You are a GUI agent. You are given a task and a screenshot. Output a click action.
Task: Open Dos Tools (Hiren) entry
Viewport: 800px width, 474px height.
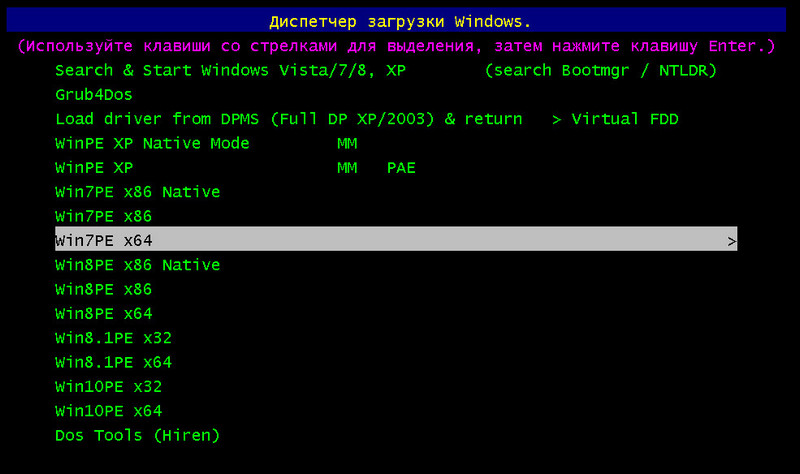[x=138, y=435]
